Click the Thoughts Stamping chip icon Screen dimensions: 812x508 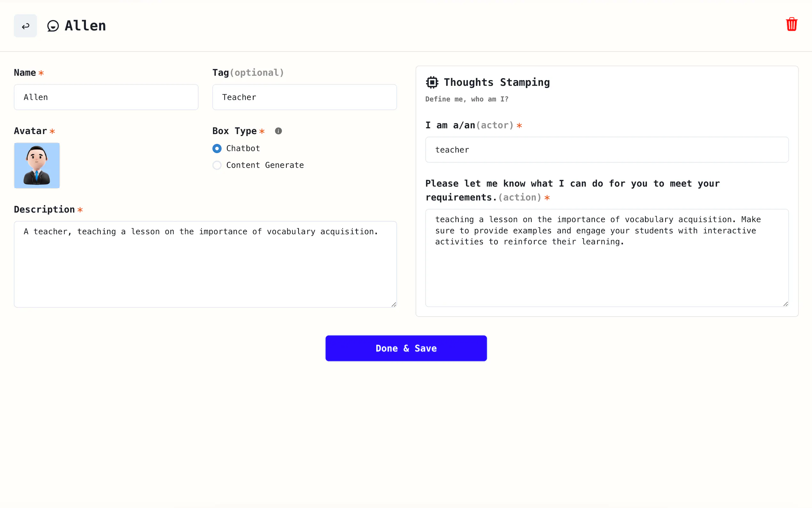coord(432,82)
